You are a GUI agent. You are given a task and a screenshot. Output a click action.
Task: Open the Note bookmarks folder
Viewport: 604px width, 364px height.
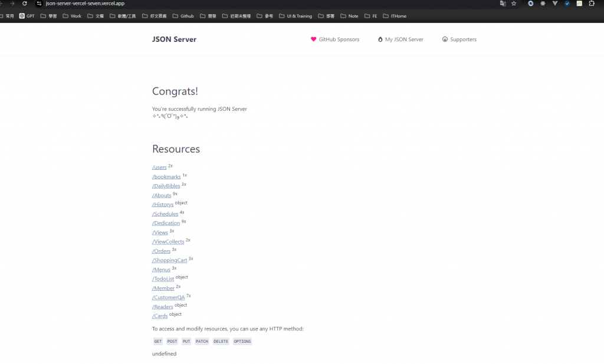pos(349,16)
